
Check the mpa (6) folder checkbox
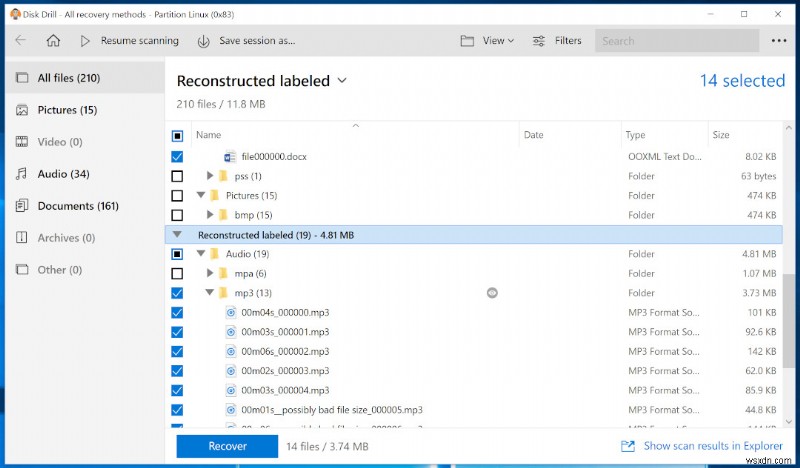pos(177,273)
